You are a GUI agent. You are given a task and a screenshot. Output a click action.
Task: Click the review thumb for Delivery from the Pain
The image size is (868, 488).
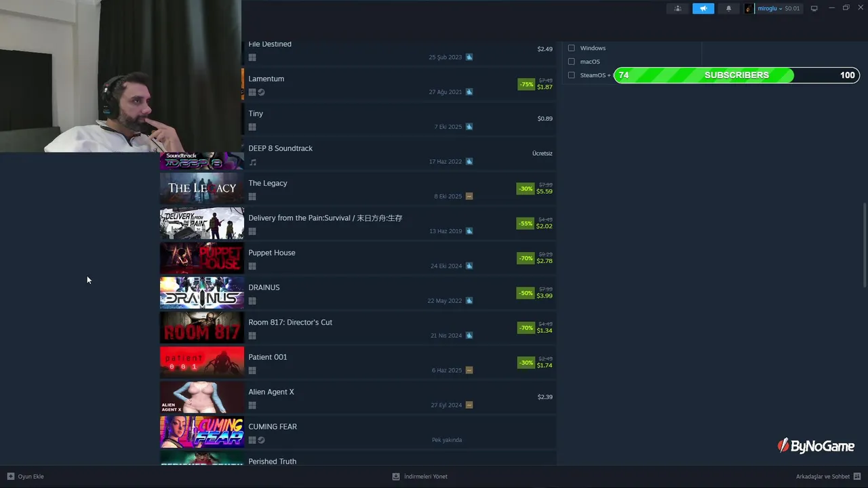tap(469, 231)
